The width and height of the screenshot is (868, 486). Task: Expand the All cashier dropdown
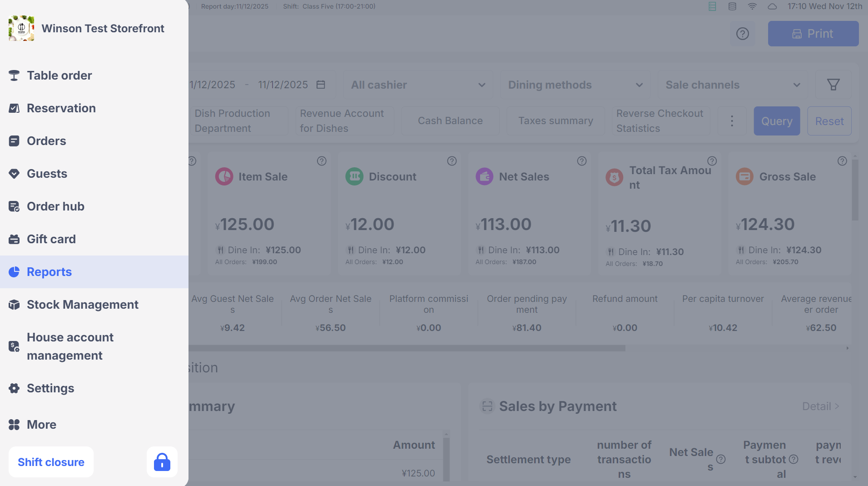tap(418, 85)
